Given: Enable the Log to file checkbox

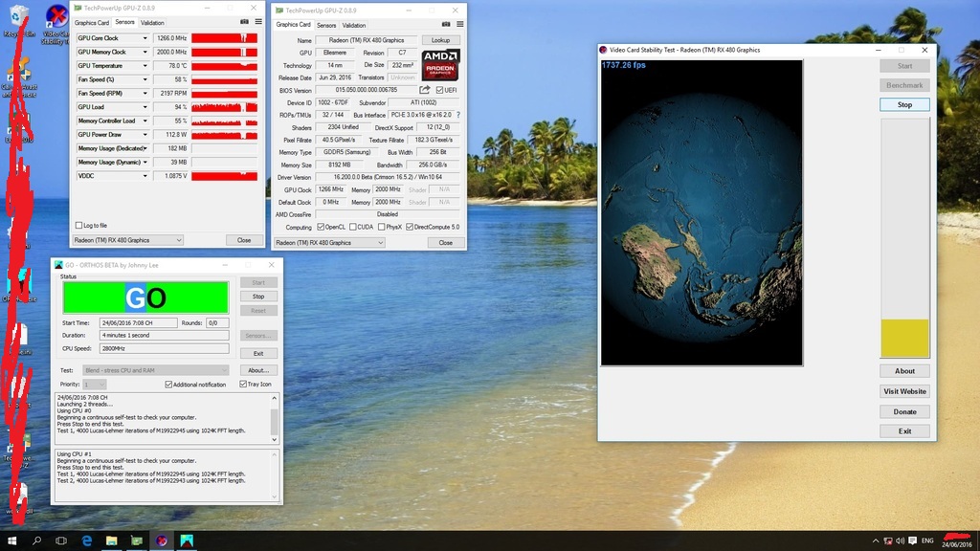Looking at the screenshot, I should [78, 226].
